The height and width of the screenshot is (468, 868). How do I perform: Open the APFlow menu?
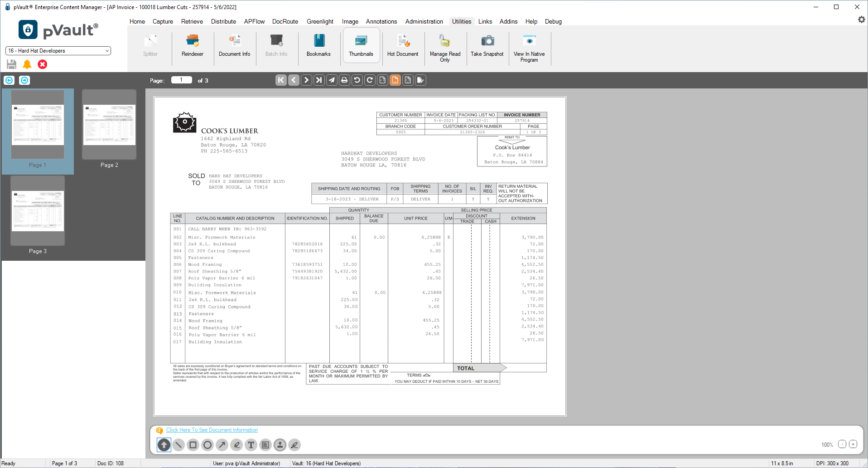254,21
